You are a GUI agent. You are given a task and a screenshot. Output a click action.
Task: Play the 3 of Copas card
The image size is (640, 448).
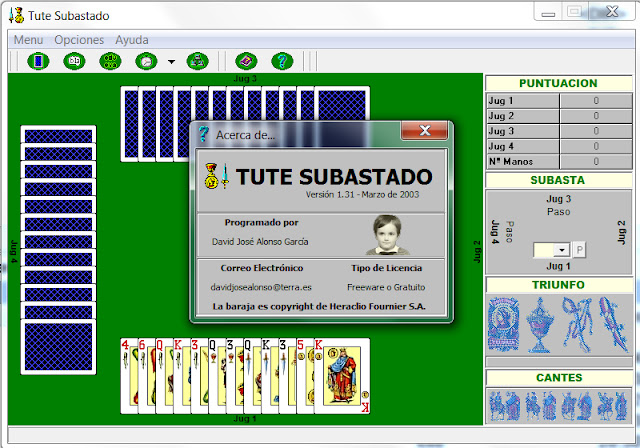pyautogui.click(x=234, y=376)
